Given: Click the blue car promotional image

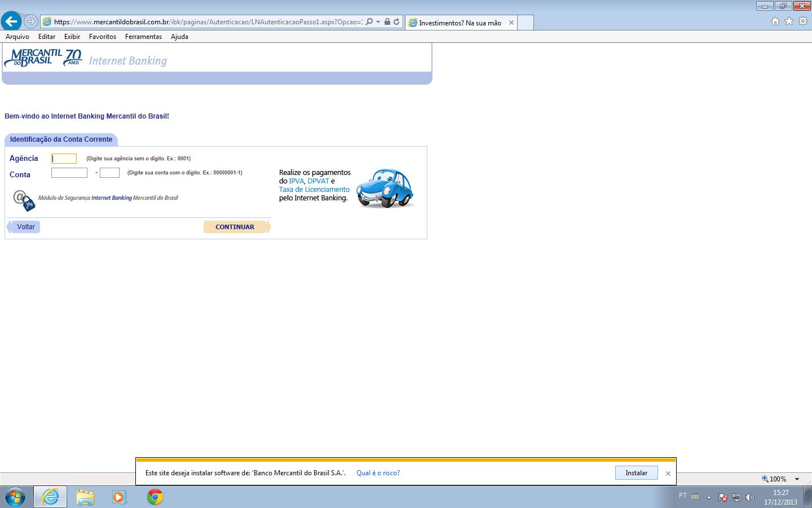Looking at the screenshot, I should pos(385,188).
